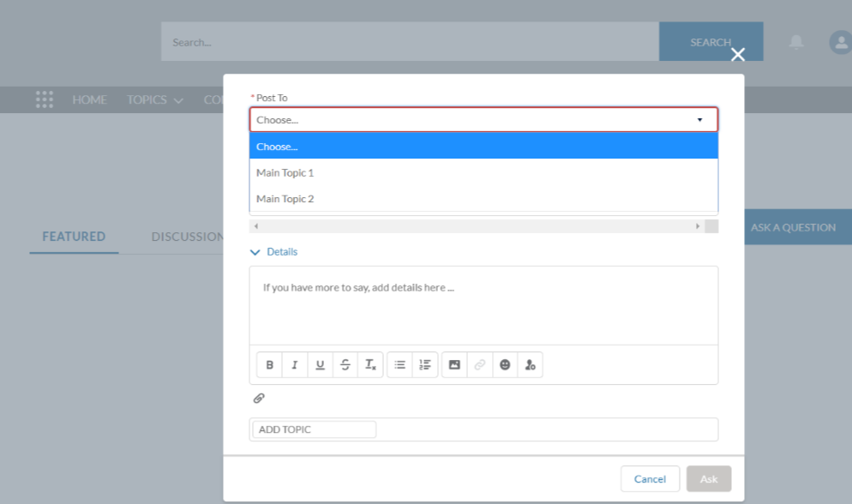Viewport: 852px width, 504px height.
Task: Click the horizontal scrollbar right arrow
Action: click(x=698, y=226)
